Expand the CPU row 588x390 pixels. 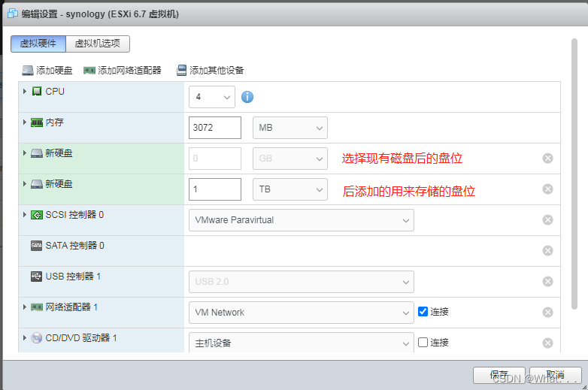tap(25, 91)
